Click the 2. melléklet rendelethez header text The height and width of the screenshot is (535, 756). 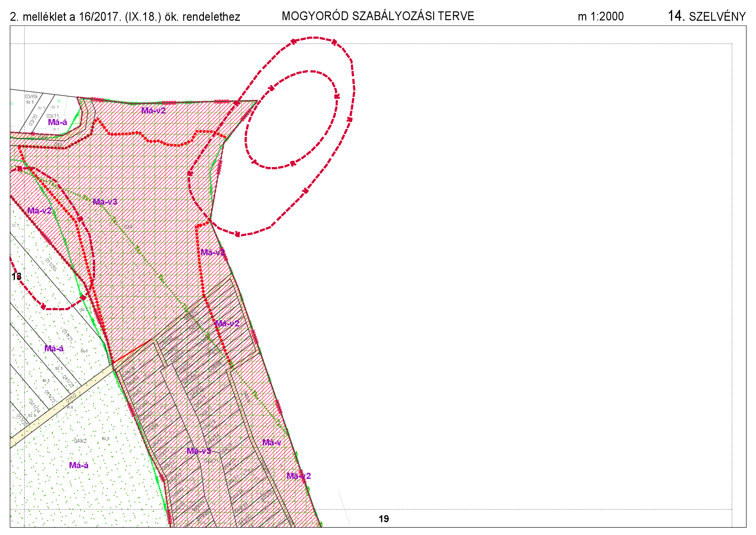[125, 17]
